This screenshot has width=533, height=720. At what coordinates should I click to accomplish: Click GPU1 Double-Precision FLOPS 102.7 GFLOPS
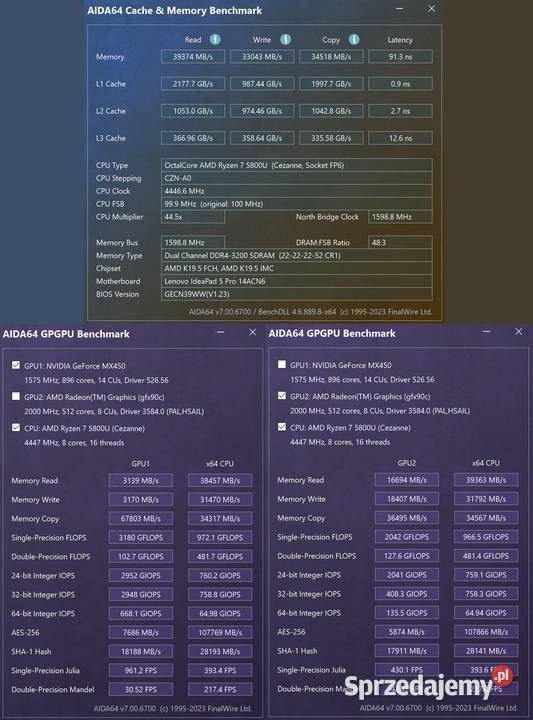tap(140, 556)
